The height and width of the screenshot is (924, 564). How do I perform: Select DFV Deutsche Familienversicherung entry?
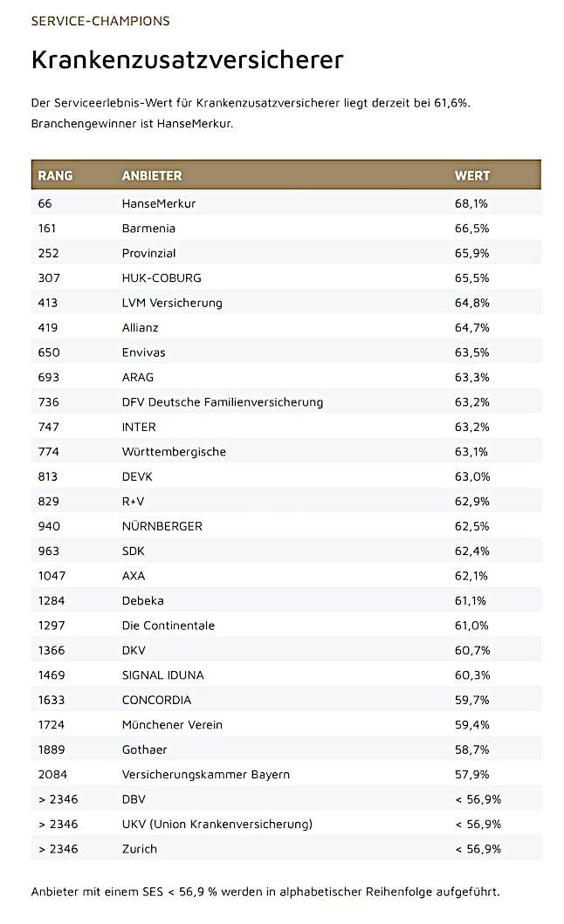(x=223, y=402)
